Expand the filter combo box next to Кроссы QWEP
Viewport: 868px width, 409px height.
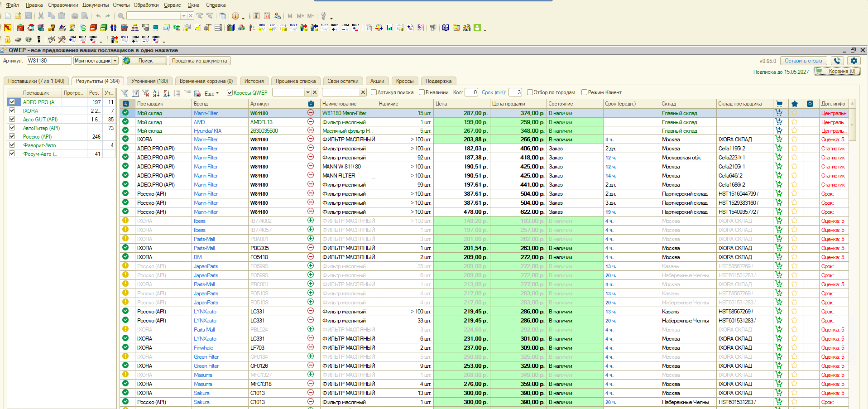[x=307, y=92]
